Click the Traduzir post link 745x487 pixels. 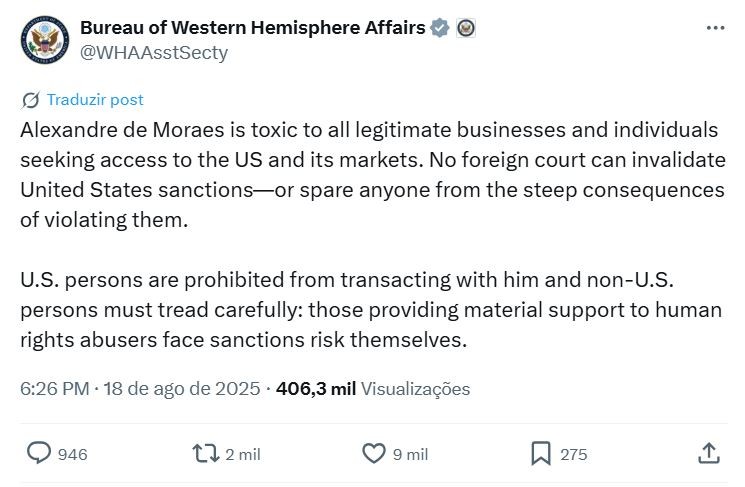coord(95,100)
